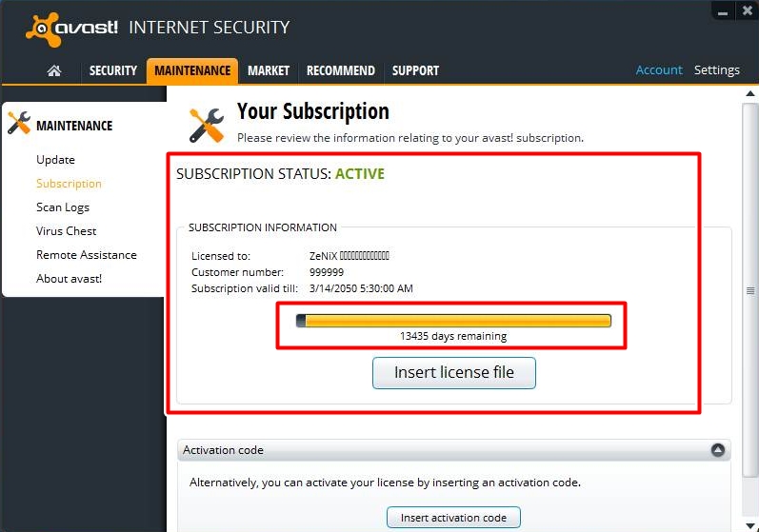Show Scan Logs from the sidebar
Viewport: 759px width, 532px height.
pyautogui.click(x=63, y=207)
